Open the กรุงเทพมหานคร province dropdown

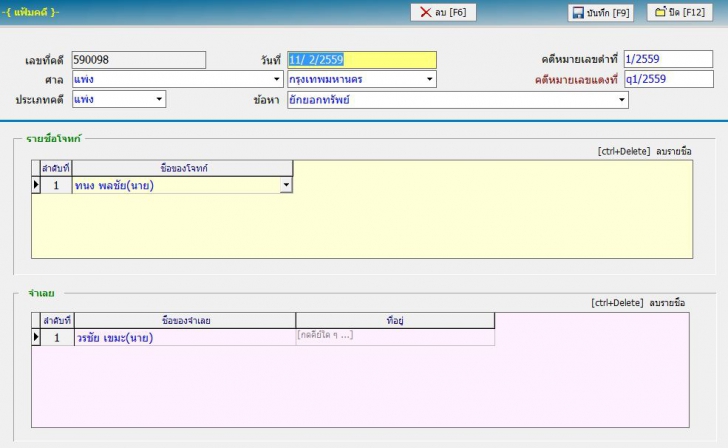click(x=430, y=79)
